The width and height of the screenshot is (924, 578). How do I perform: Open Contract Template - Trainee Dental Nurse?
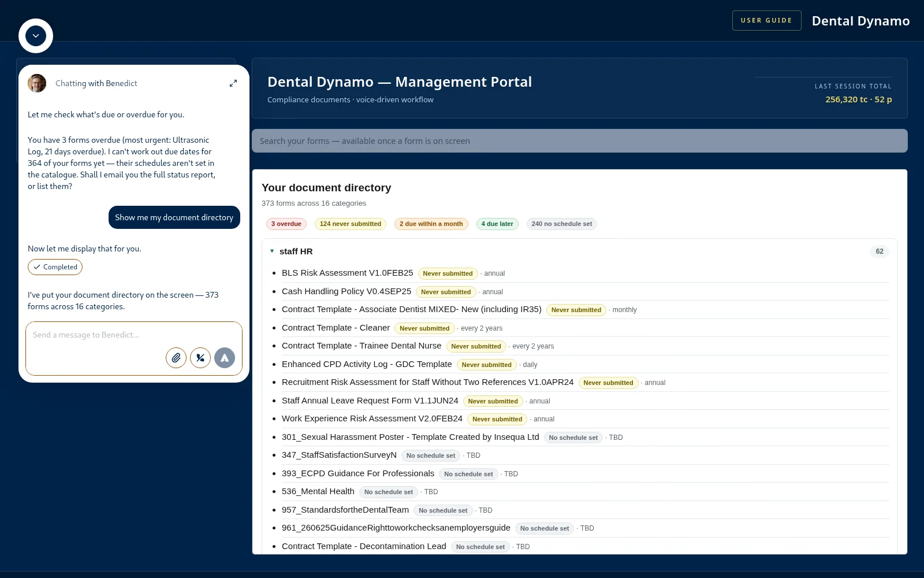point(362,346)
